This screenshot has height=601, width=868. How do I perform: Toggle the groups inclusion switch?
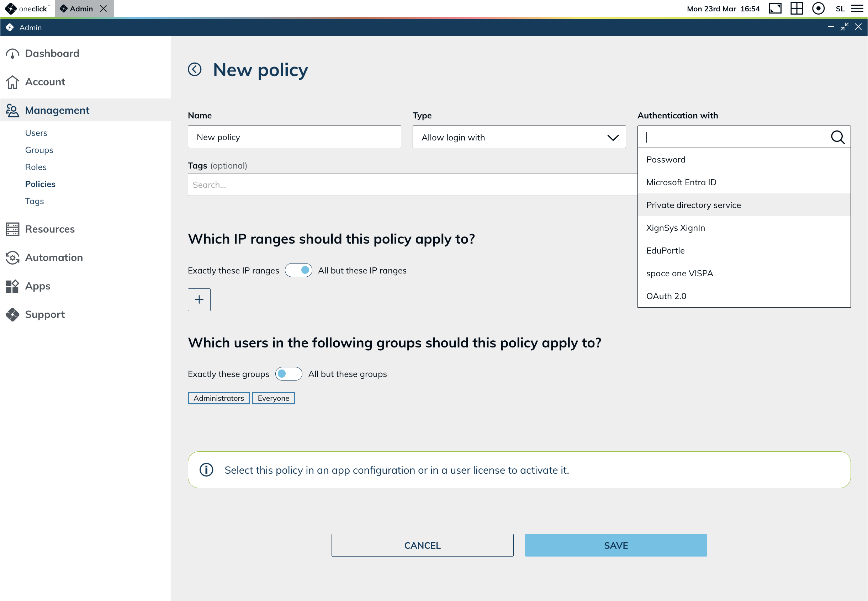tap(289, 374)
